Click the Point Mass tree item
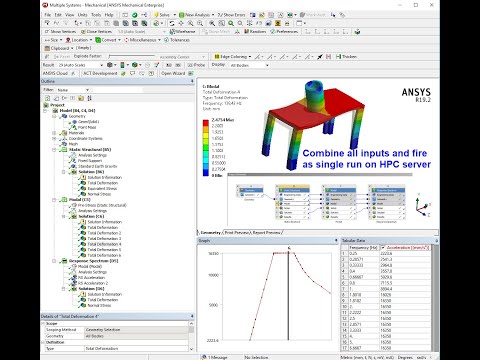This screenshot has height=360, width=480. (87, 127)
